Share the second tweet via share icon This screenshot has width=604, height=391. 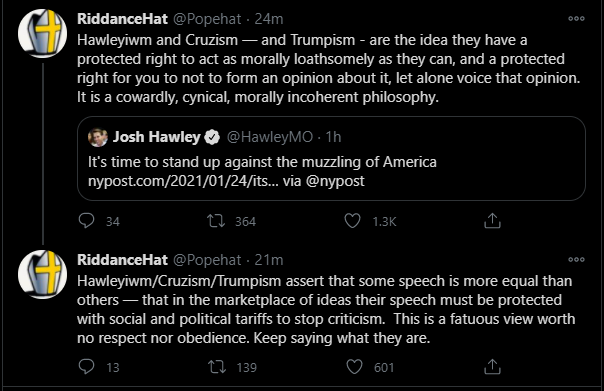tap(492, 367)
